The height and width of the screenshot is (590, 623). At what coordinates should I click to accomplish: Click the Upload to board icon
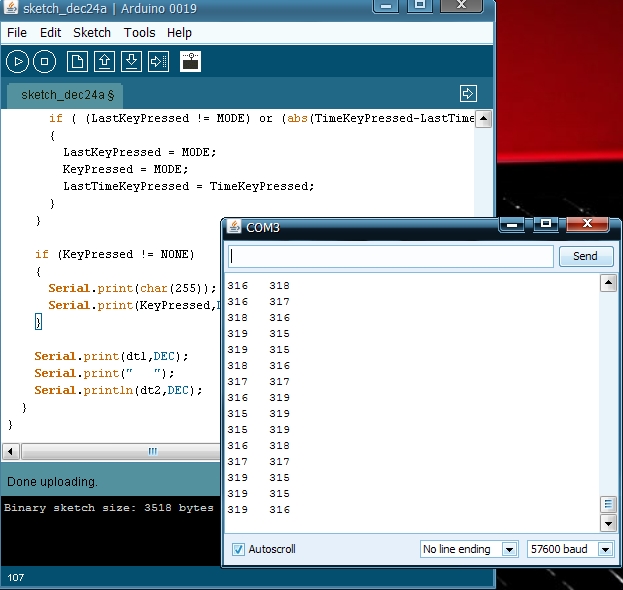[158, 62]
